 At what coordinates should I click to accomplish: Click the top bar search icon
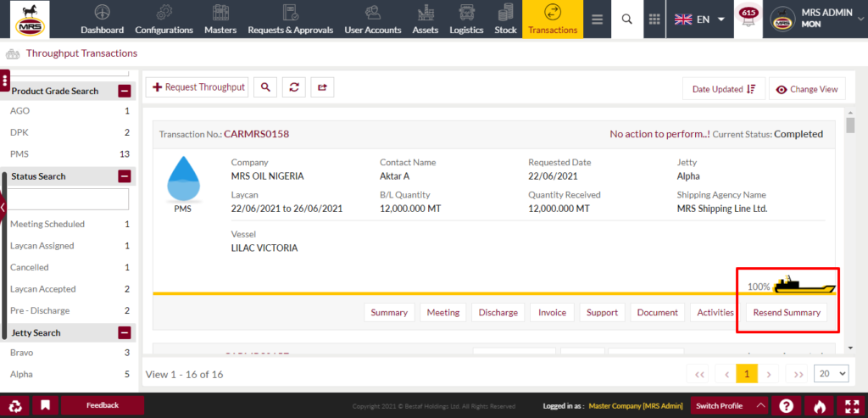[626, 20]
